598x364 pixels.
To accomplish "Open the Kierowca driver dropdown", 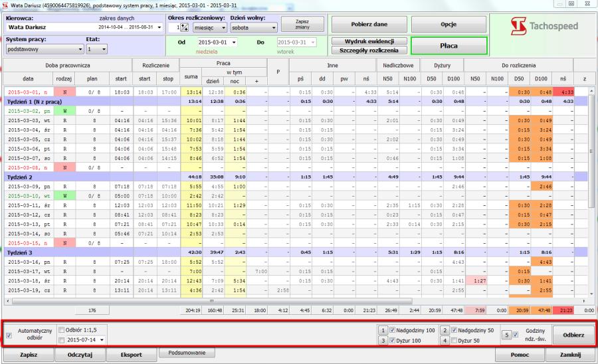I will click(159, 27).
